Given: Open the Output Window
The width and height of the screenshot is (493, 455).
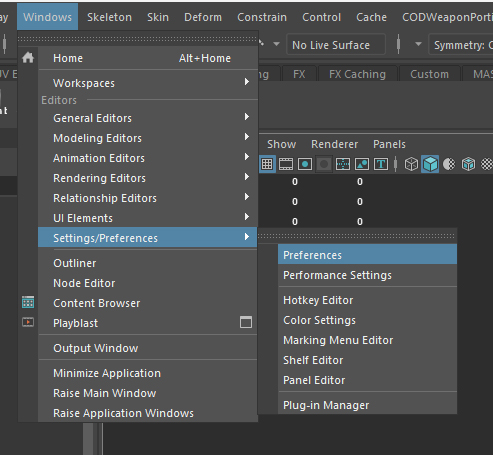Looking at the screenshot, I should pos(148,348).
